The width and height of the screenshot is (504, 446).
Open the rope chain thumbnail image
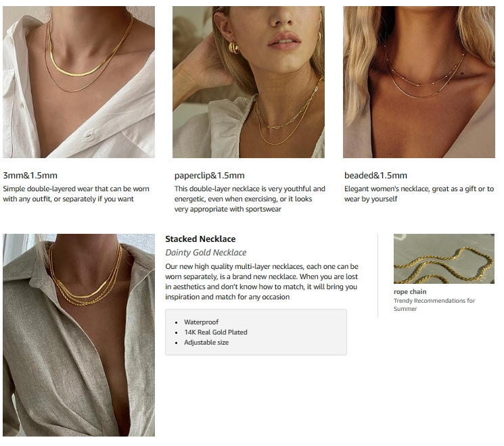[444, 259]
